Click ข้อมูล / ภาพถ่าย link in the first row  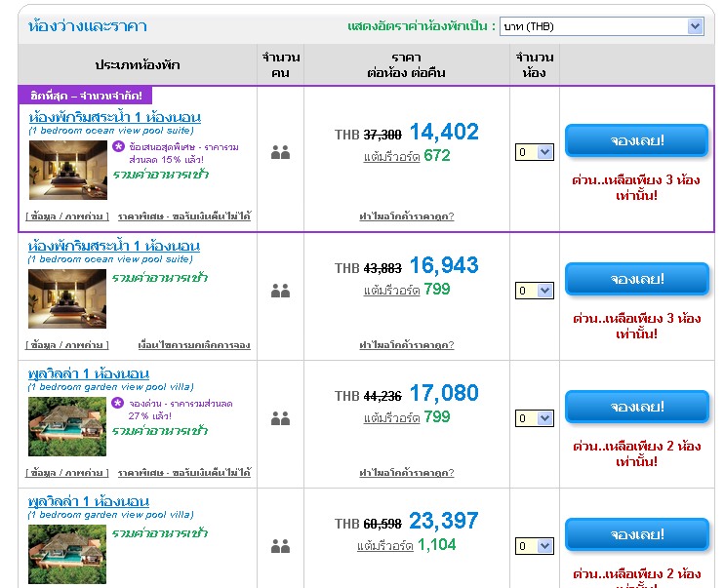67,216
